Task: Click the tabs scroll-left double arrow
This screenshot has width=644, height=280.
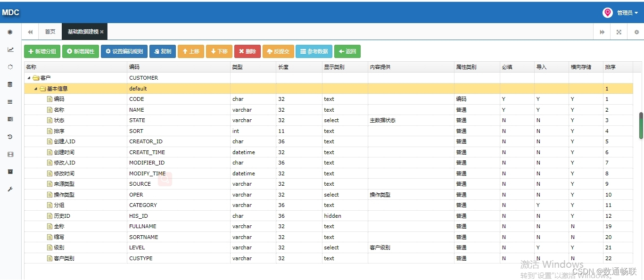Action: coord(30,32)
